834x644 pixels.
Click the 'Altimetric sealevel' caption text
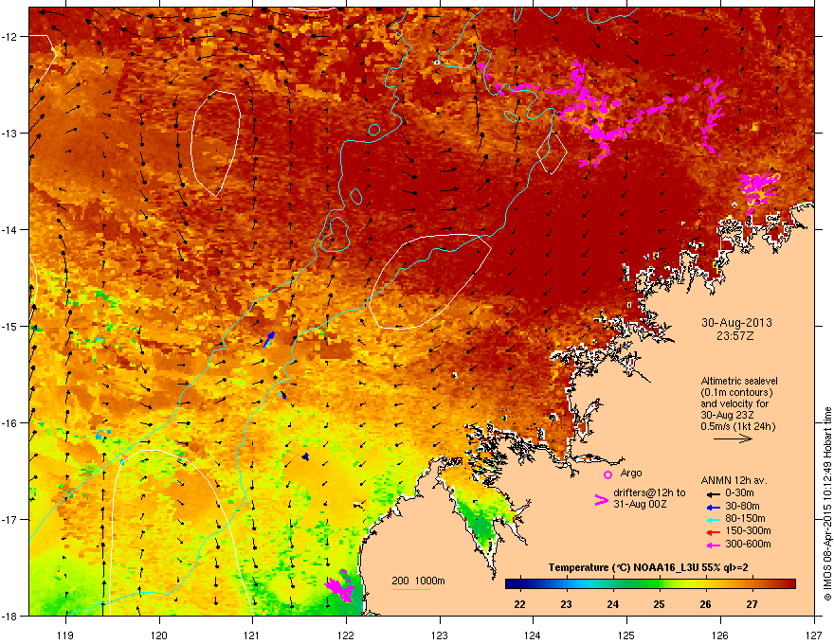tap(739, 381)
